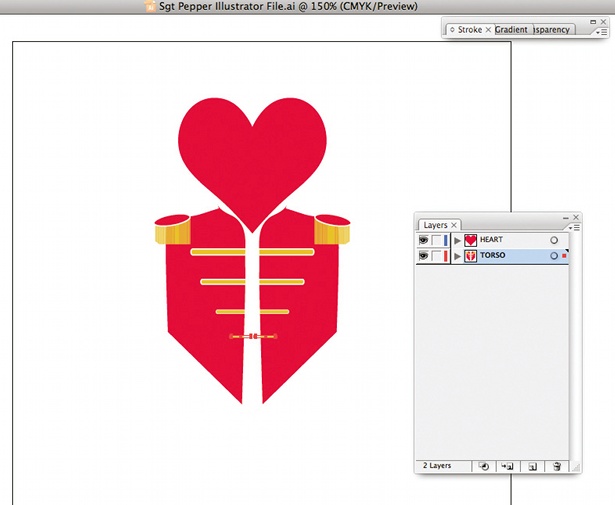This screenshot has height=505, width=615.
Task: Toggle lock box for the HEART layer
Action: (x=436, y=240)
